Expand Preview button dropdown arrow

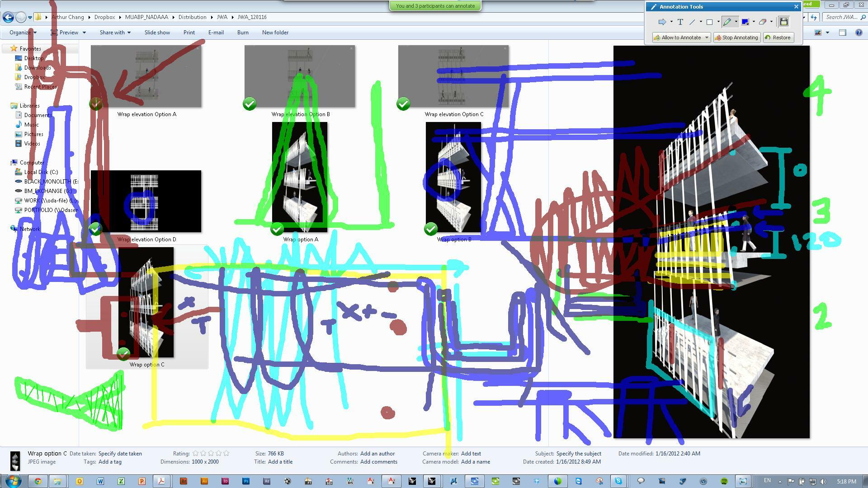pos(84,33)
